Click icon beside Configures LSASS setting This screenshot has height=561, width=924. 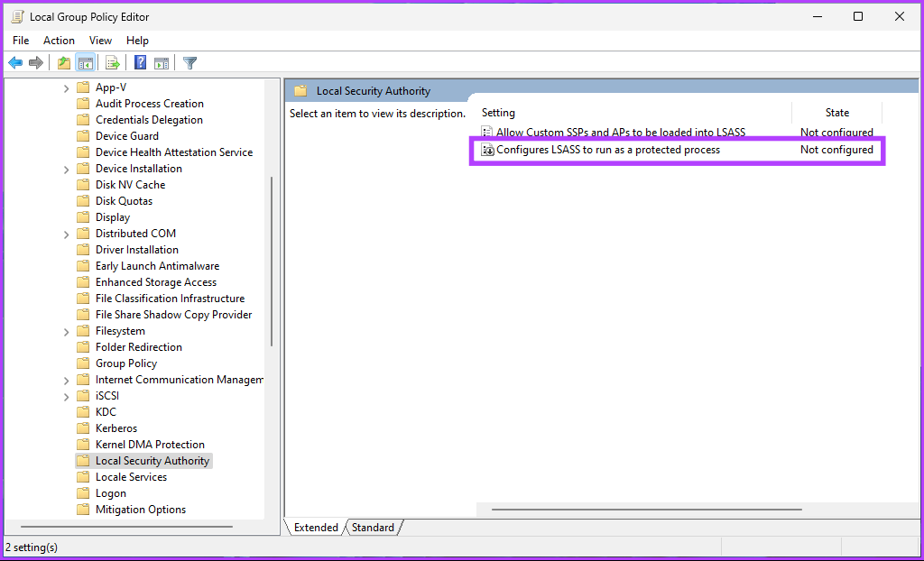coord(487,150)
